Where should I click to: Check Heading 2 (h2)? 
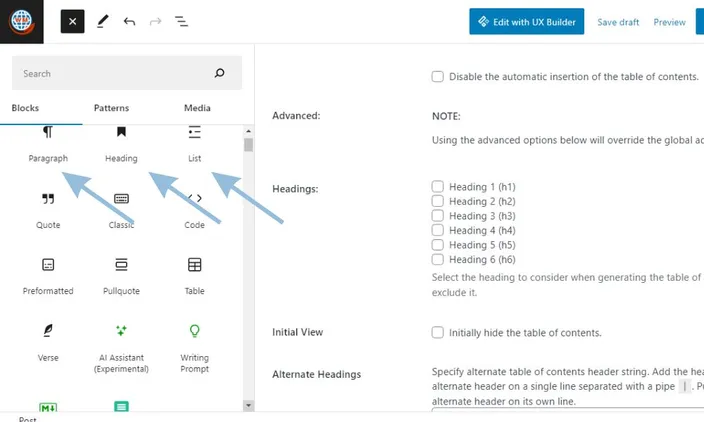tap(438, 201)
